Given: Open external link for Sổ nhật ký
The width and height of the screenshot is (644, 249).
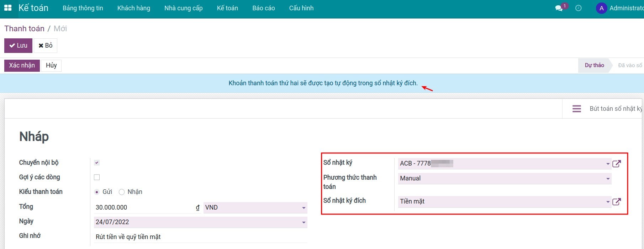Looking at the screenshot, I should [617, 164].
